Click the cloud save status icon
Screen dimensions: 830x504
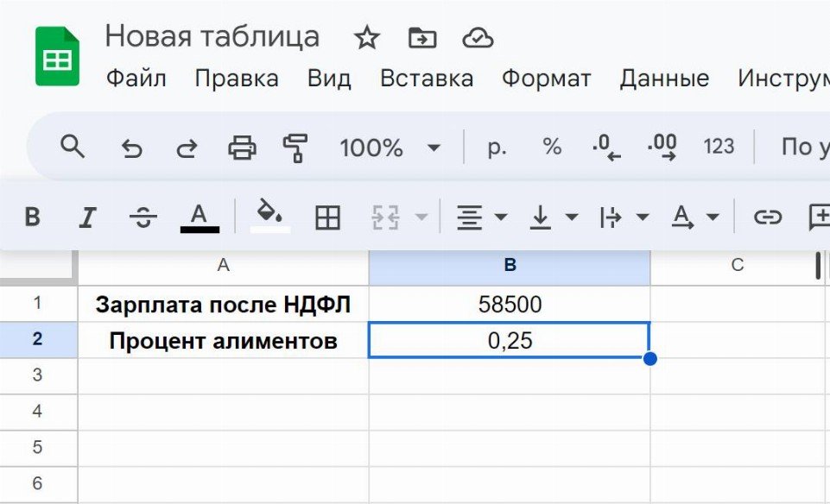tap(478, 38)
